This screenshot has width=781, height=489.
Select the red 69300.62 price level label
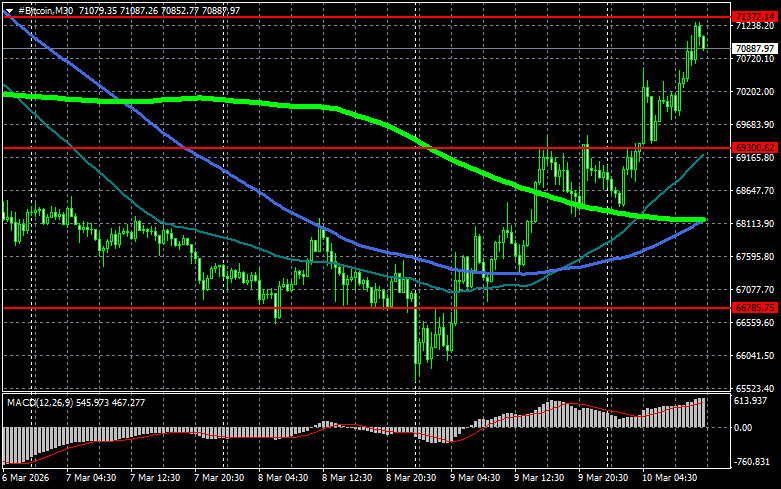pyautogui.click(x=755, y=148)
